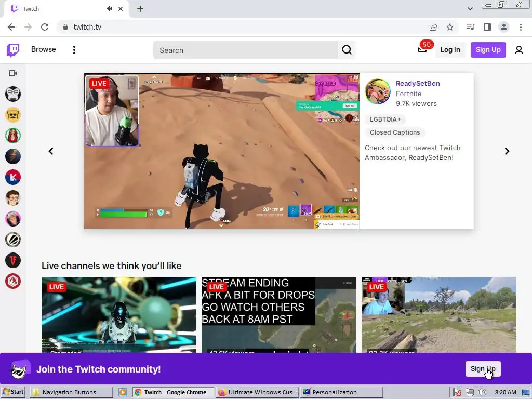532x399 pixels.
Task: Open the Browse page
Action: tap(44, 49)
